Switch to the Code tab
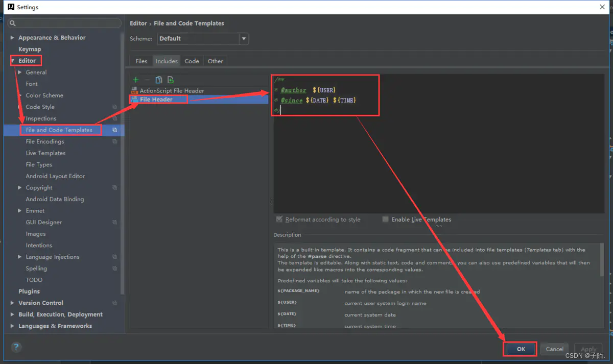613x364 pixels. pos(192,61)
